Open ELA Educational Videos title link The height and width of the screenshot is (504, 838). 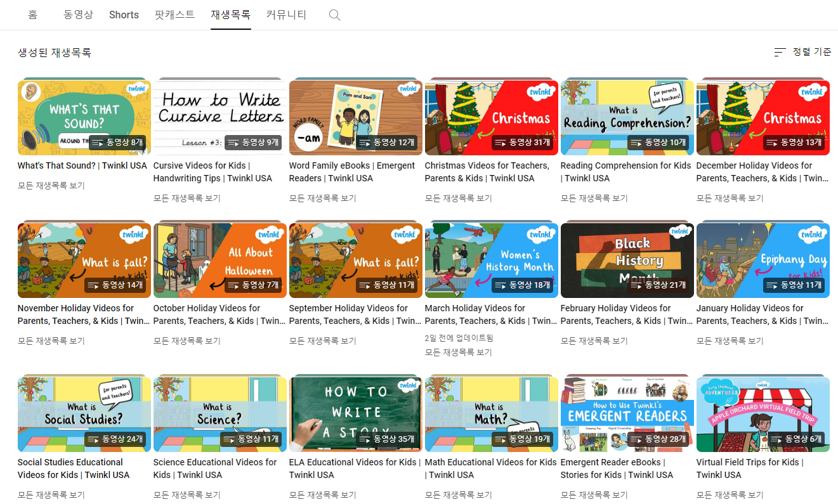coord(354,468)
